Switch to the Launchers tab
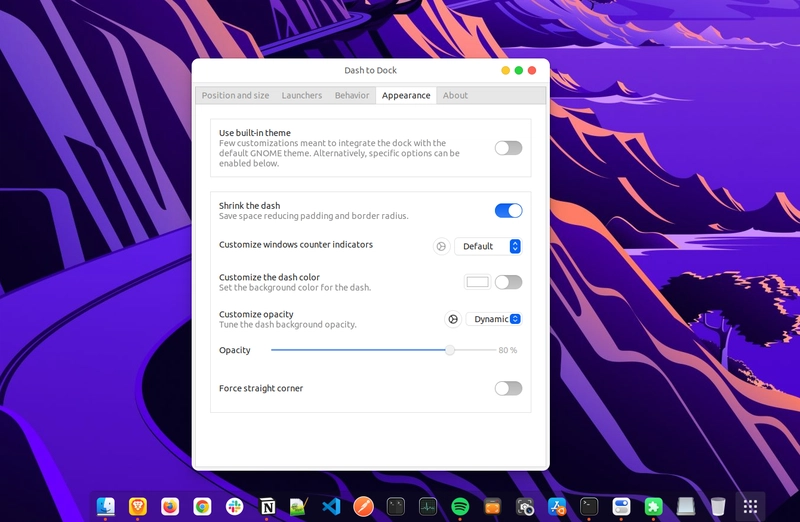The width and height of the screenshot is (800, 522). [302, 95]
